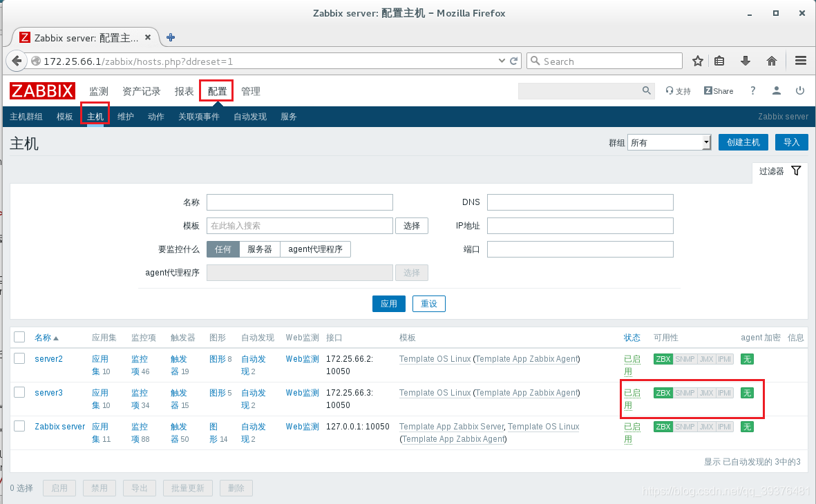
Task: Open 群组 所有 dropdown
Action: pyautogui.click(x=670, y=142)
